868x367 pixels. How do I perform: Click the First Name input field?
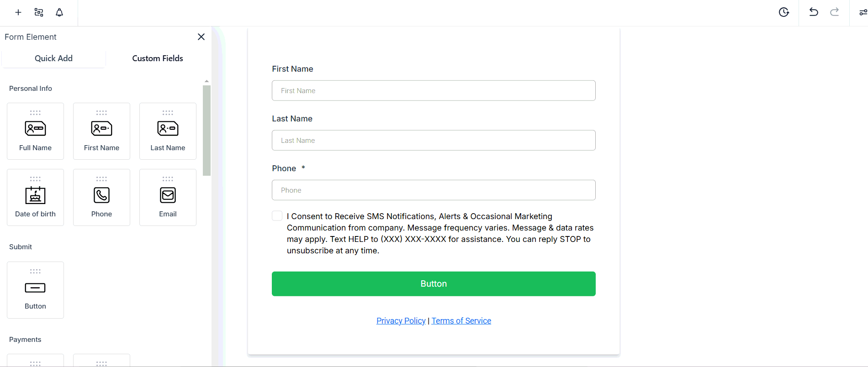pyautogui.click(x=434, y=91)
